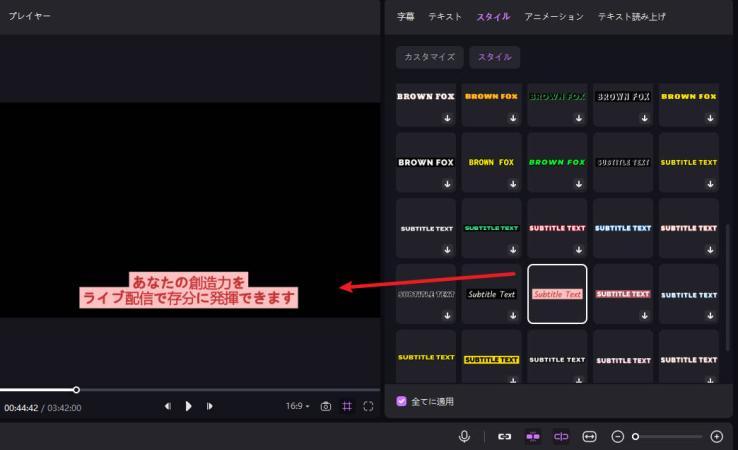Play the video in the player

[188, 406]
